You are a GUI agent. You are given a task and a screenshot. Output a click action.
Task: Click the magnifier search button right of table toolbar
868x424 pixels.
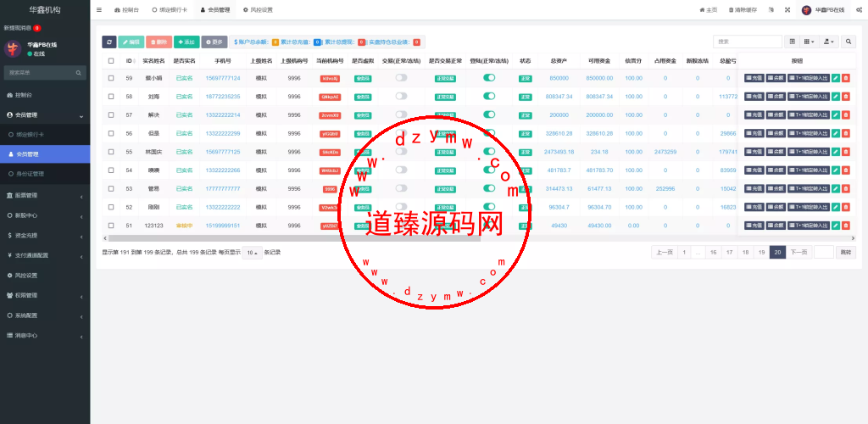coord(849,42)
